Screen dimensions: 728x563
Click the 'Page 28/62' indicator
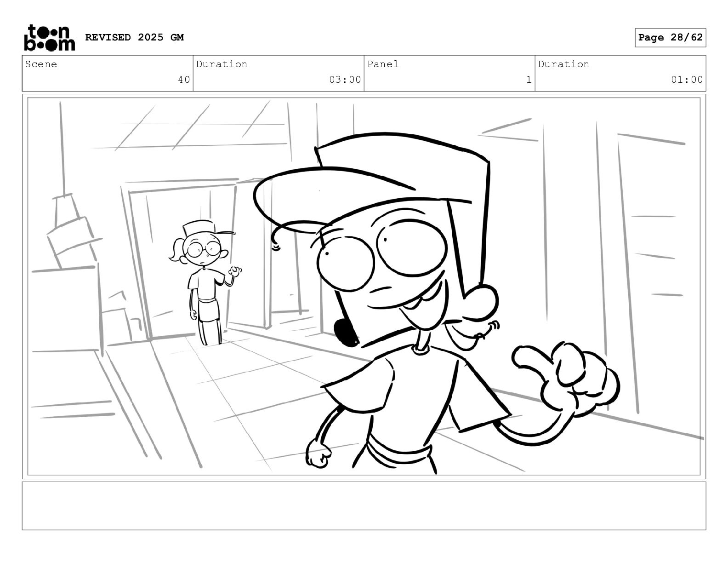click(670, 37)
